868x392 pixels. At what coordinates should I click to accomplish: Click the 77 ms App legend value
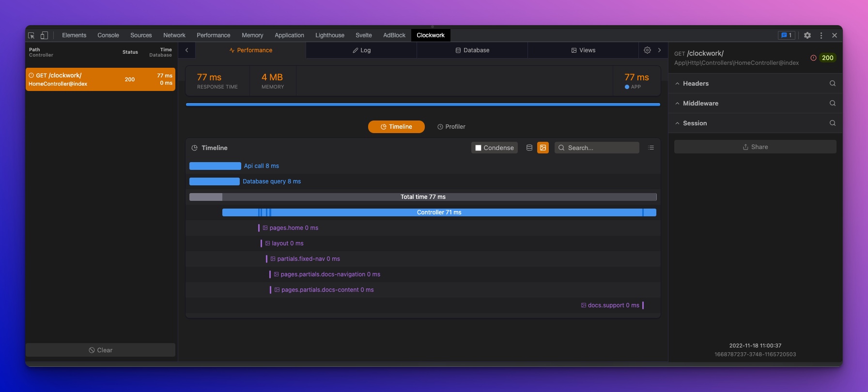point(636,77)
